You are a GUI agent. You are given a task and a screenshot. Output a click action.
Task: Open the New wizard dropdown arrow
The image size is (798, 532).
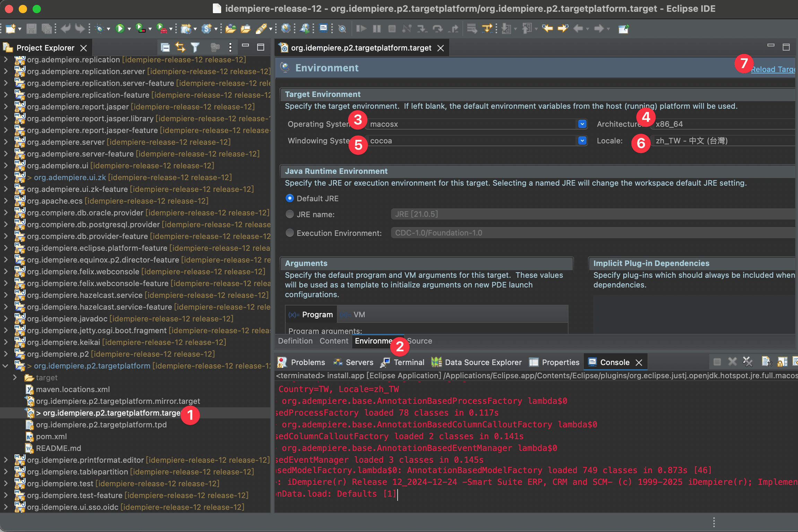tap(20, 29)
